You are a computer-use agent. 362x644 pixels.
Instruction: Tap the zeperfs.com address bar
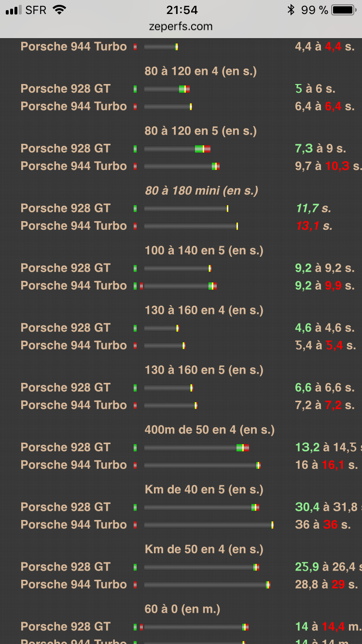(x=181, y=27)
